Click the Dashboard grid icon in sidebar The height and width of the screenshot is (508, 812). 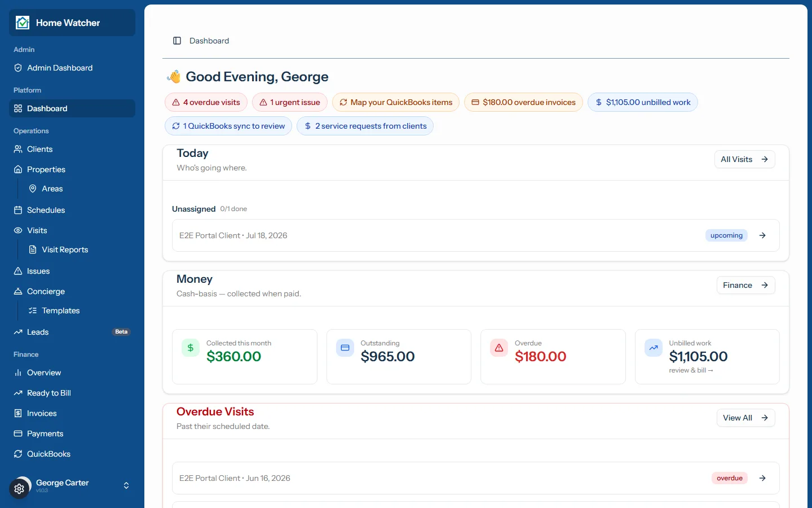18,108
